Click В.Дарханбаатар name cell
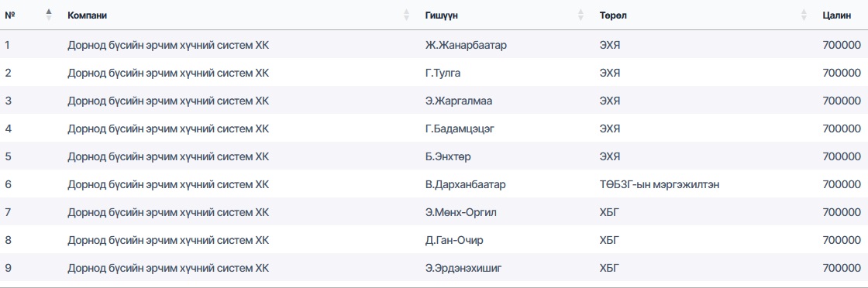 [x=465, y=184]
